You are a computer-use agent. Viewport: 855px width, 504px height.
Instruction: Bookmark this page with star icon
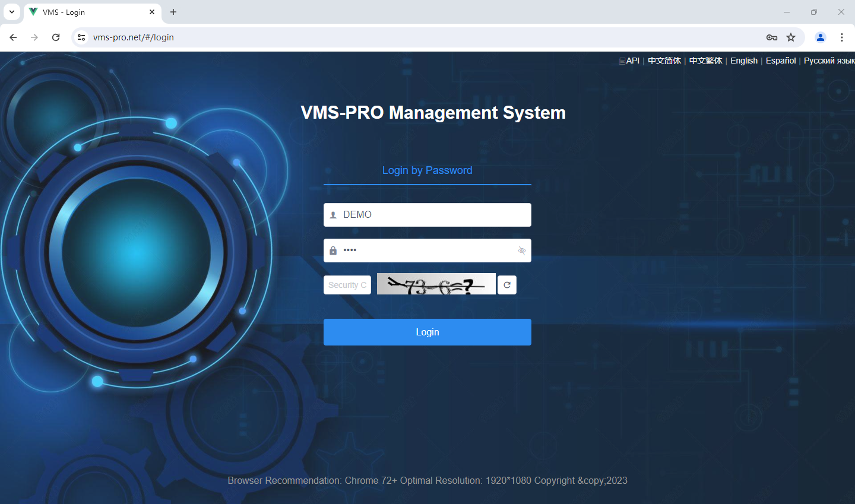(x=791, y=37)
